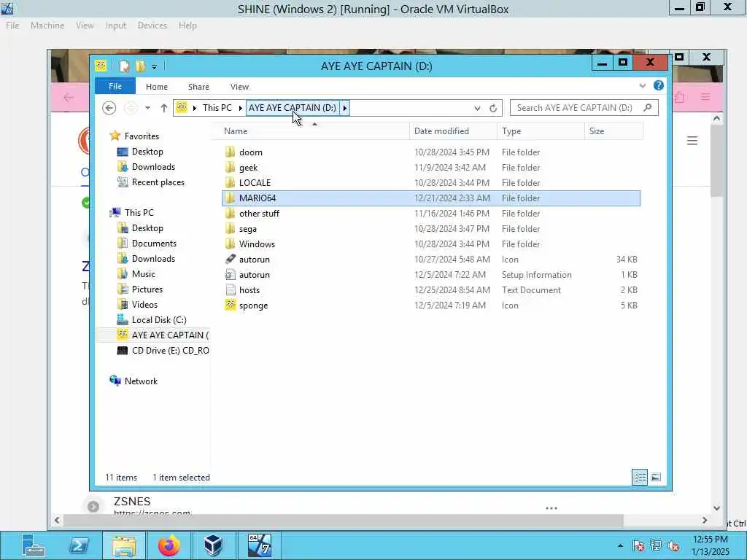The height and width of the screenshot is (560, 747).
Task: Select the sega folder icon
Action: 230,228
